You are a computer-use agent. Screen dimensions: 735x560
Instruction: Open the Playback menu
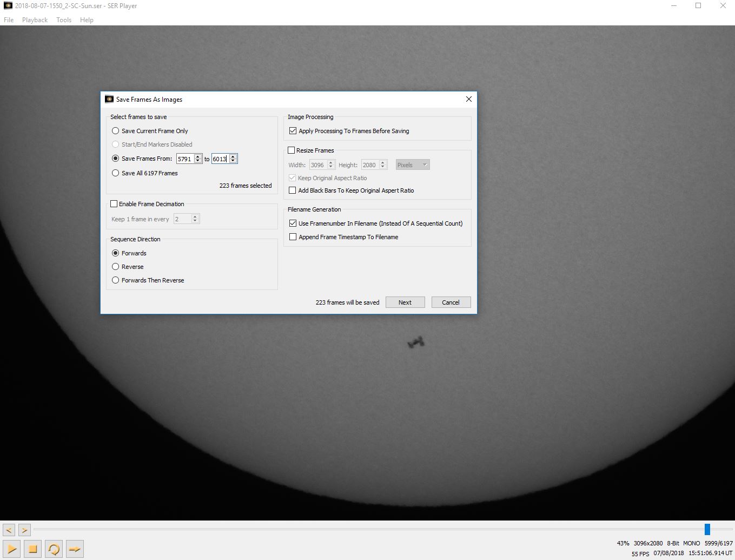[x=35, y=19]
